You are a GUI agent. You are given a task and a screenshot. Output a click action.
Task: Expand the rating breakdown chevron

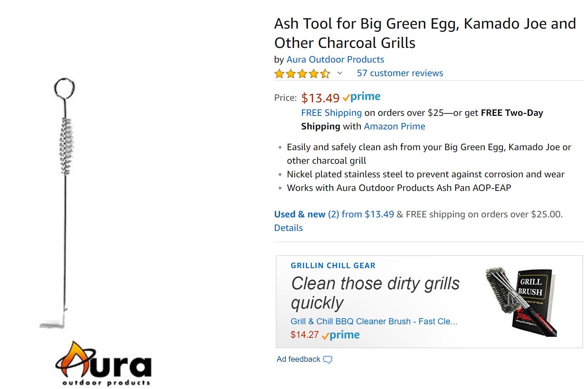click(x=340, y=73)
